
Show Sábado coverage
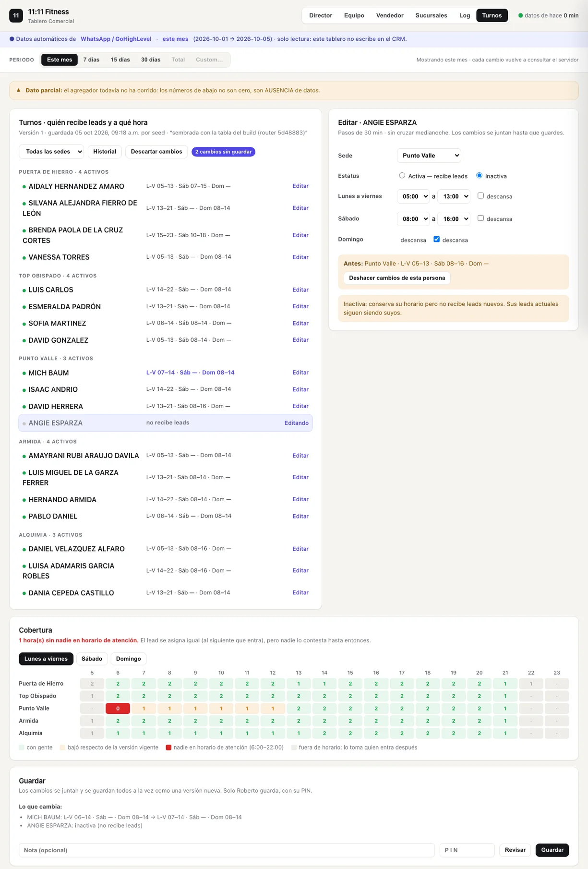pos(92,659)
